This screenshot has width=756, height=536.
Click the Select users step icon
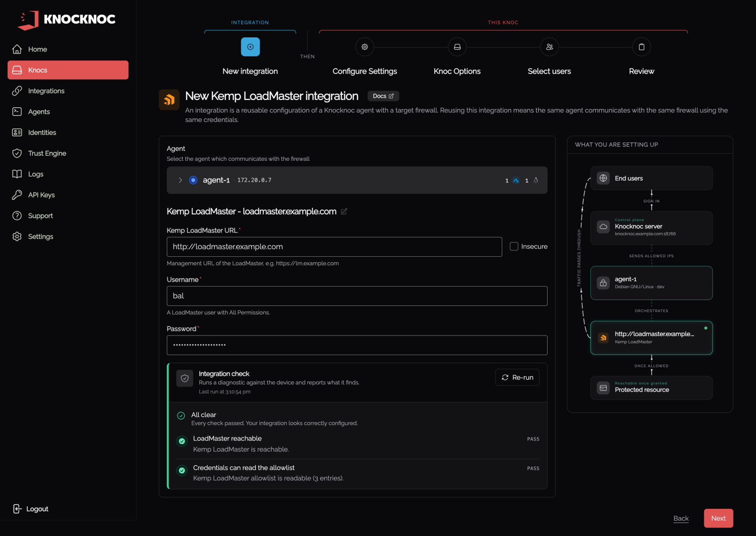549,47
